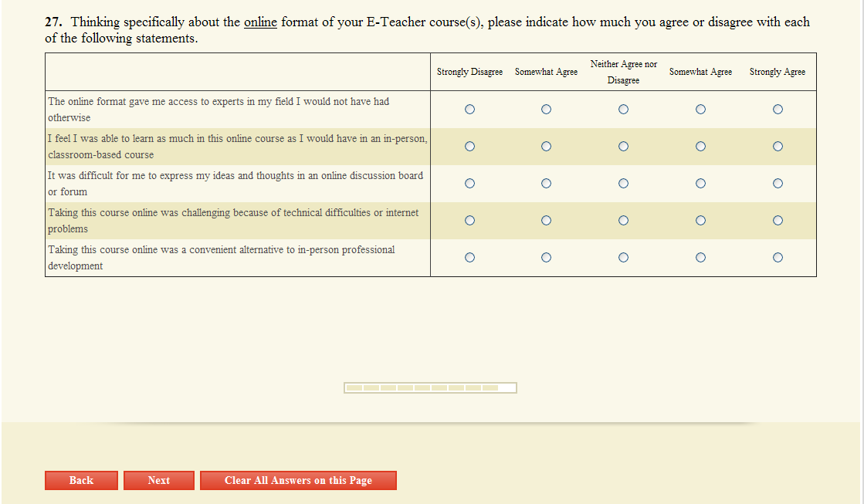Pick Neither Agree nor Disagree for learning as much
This screenshot has height=504, width=864.
[x=623, y=147]
